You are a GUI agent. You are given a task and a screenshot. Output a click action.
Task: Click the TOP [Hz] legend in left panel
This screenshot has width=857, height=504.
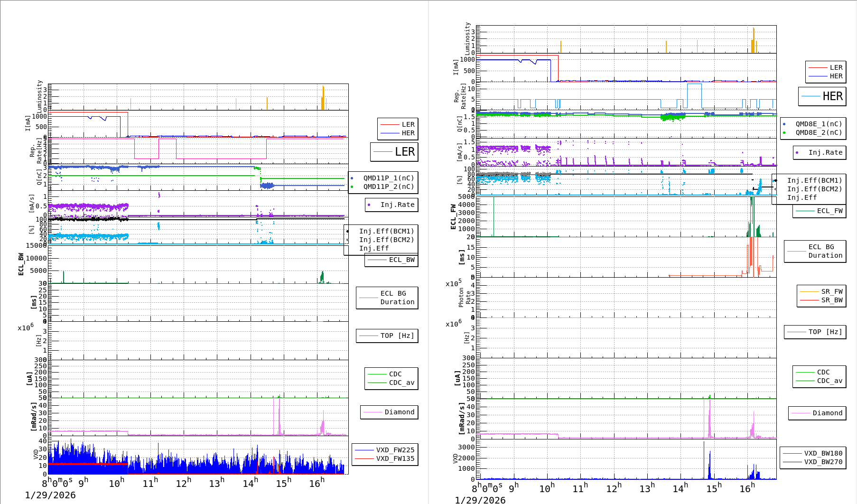pyautogui.click(x=397, y=336)
